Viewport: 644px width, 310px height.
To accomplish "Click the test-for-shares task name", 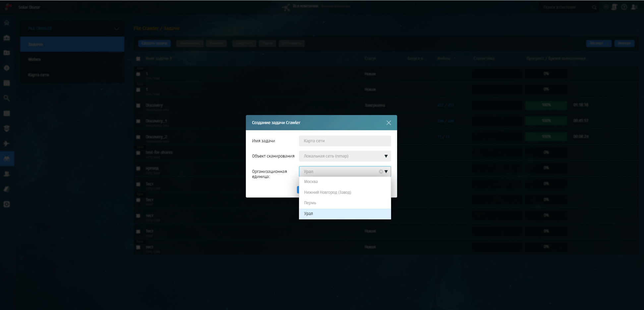I will tap(159, 153).
